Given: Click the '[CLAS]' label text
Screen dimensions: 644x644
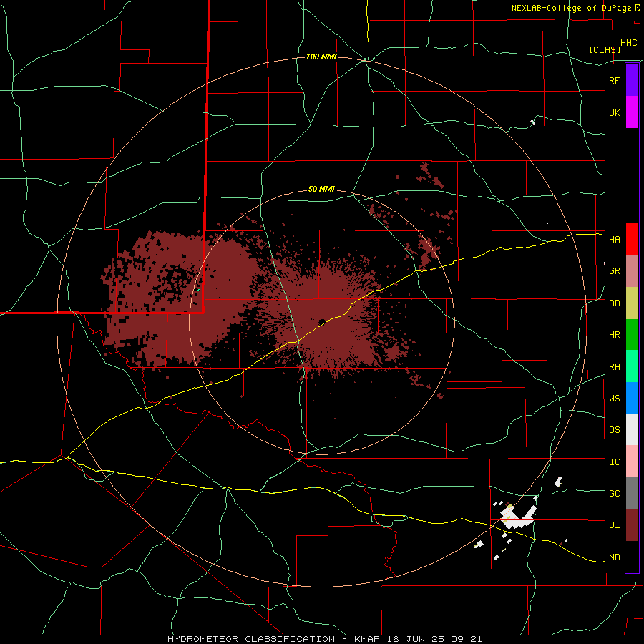Looking at the screenshot, I should point(605,49).
